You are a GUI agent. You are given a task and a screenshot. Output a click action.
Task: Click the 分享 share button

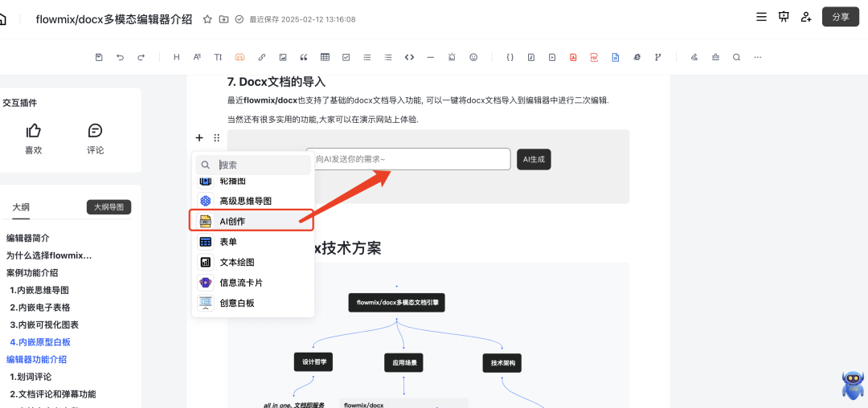(841, 17)
